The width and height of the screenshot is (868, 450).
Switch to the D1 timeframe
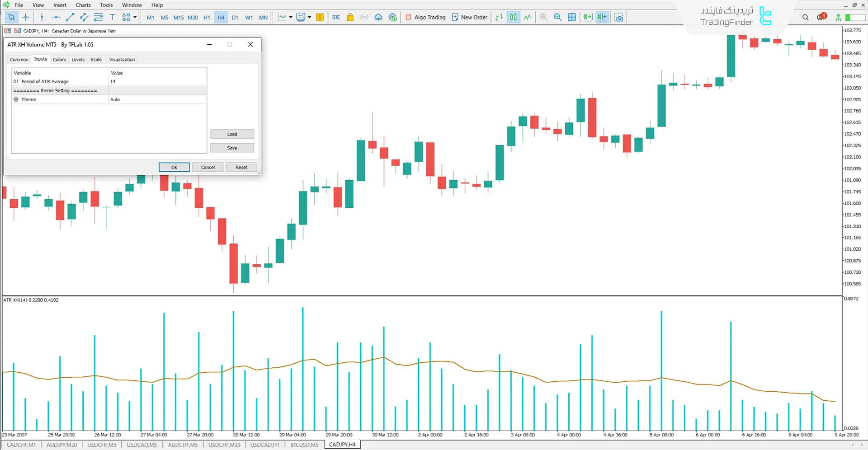pyautogui.click(x=235, y=18)
